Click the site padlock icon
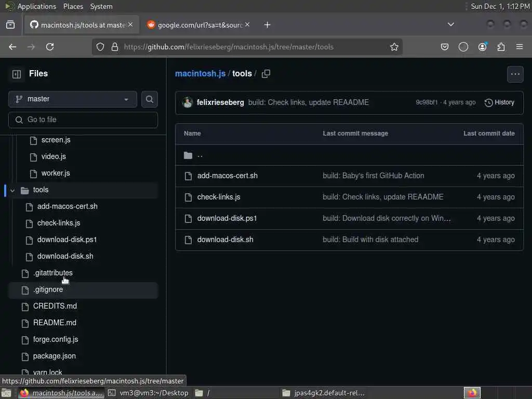The width and height of the screenshot is (532, 399). point(115,47)
